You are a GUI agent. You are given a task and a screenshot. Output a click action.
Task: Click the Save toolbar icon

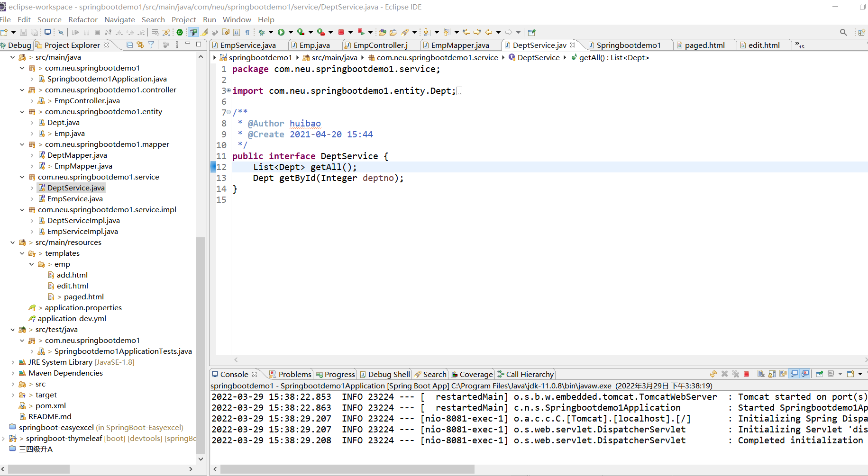tap(23, 32)
